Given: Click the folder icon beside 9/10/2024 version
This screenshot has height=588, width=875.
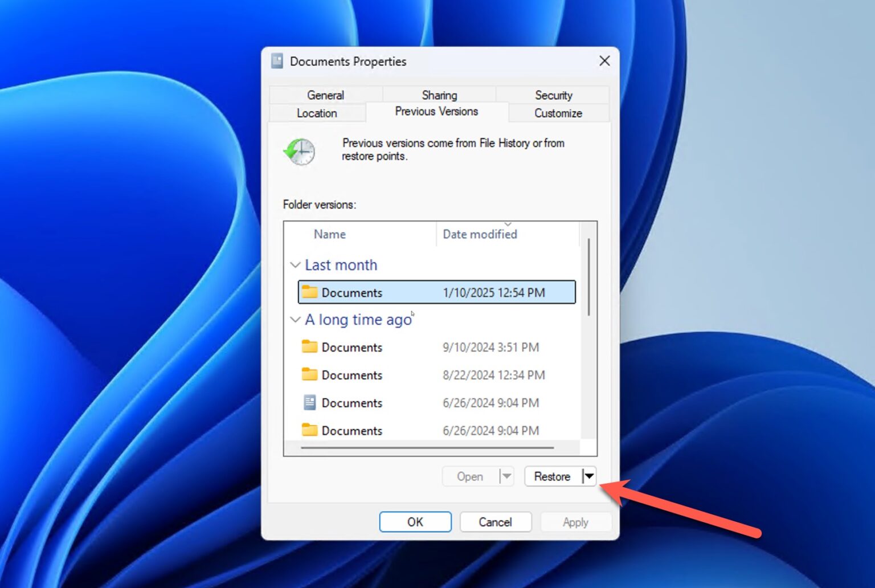Looking at the screenshot, I should 309,347.
